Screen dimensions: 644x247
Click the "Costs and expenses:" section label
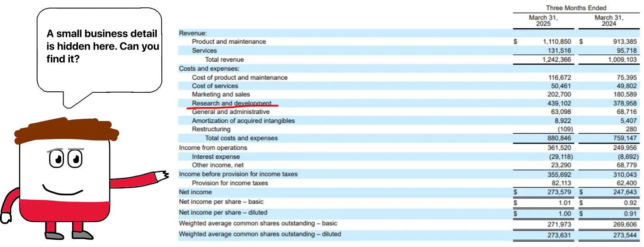(x=209, y=68)
